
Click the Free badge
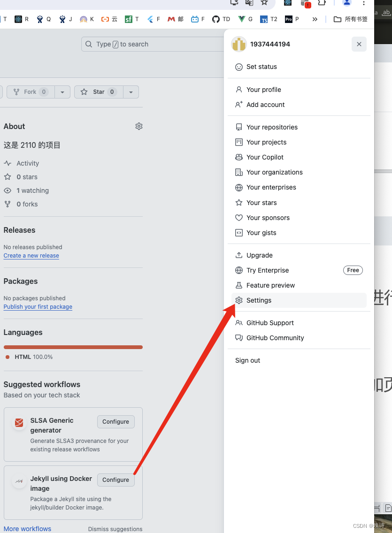click(353, 270)
